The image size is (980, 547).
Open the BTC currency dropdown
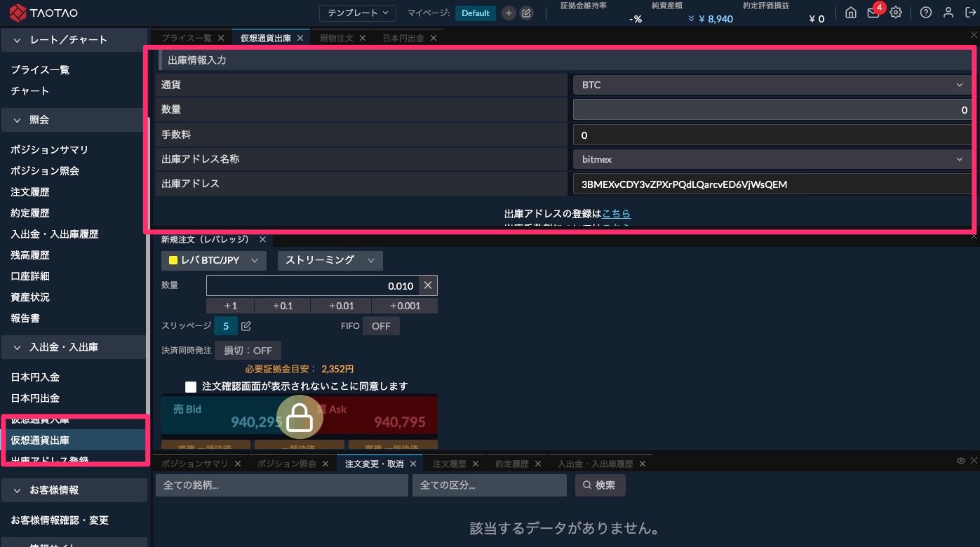pyautogui.click(x=772, y=85)
